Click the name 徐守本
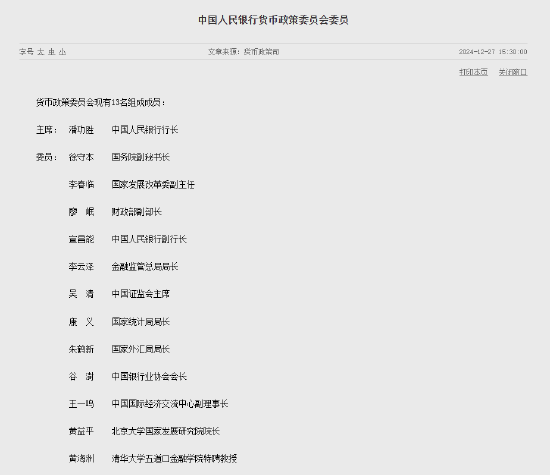 pyautogui.click(x=81, y=157)
